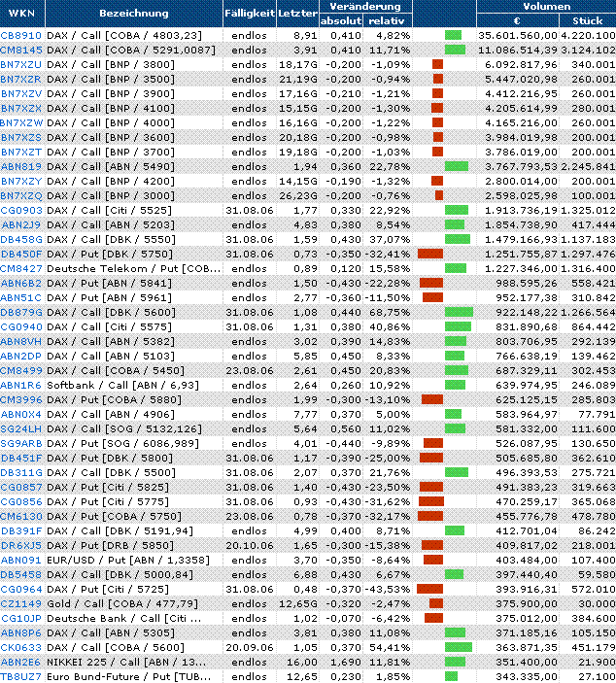
Task: Open the CG10JP Deutsche Bank link
Action: coord(21,619)
